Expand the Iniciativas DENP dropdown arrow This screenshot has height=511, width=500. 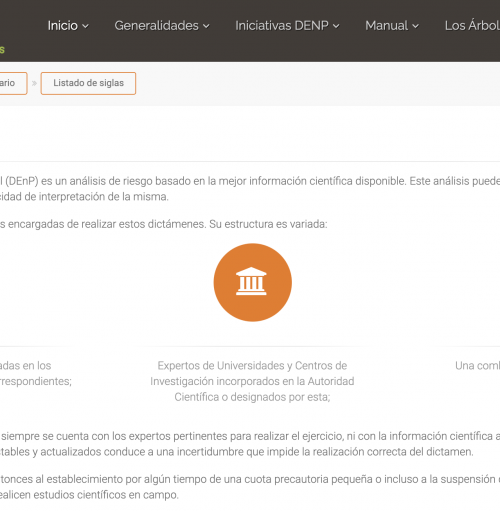coord(336,26)
